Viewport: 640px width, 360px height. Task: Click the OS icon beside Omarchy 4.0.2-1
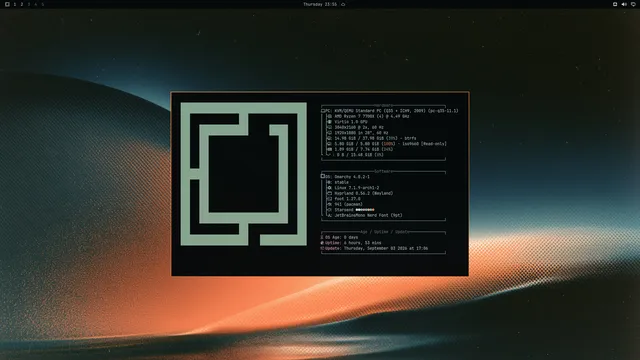click(x=323, y=177)
